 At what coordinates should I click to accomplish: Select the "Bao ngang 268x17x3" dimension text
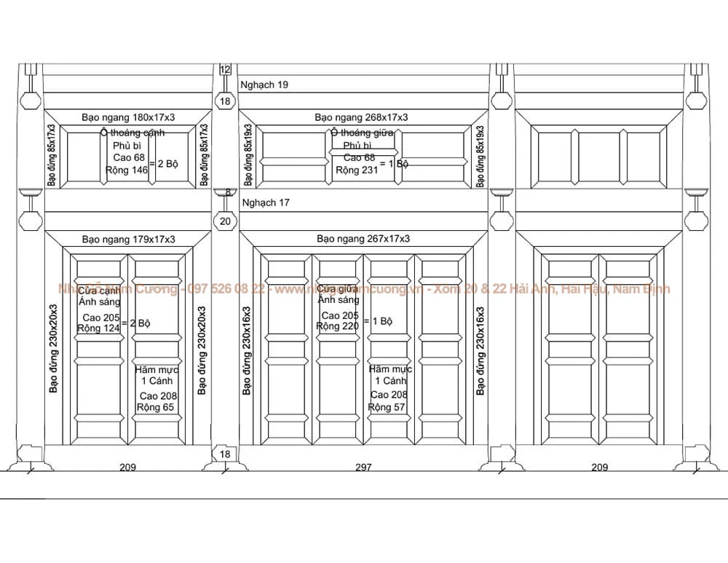pos(361,117)
